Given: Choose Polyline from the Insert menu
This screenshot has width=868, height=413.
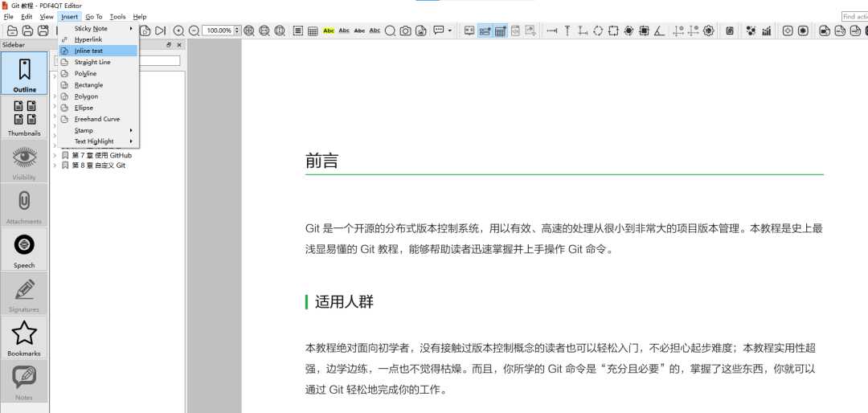Looking at the screenshot, I should [x=98, y=74].
